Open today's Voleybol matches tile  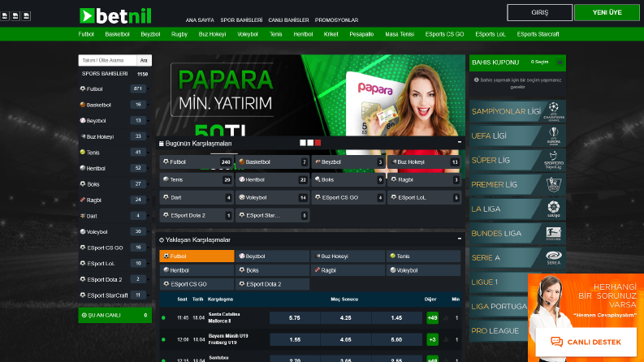(x=272, y=197)
